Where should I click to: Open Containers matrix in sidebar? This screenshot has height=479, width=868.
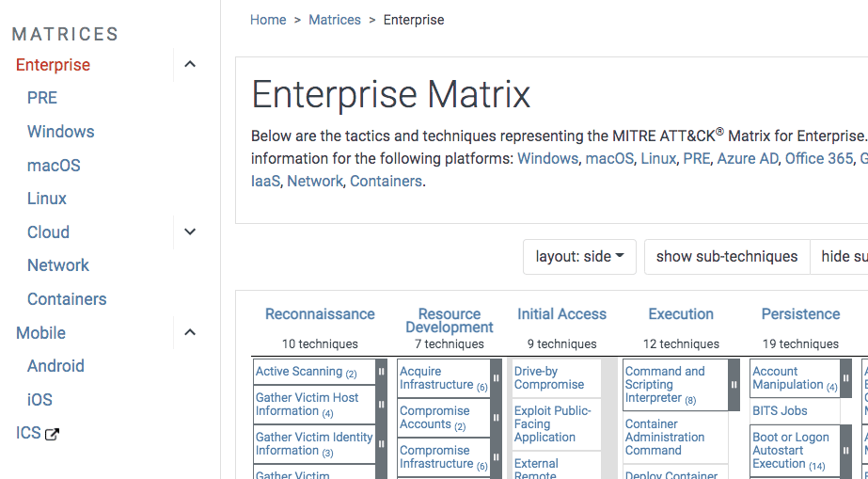point(67,299)
